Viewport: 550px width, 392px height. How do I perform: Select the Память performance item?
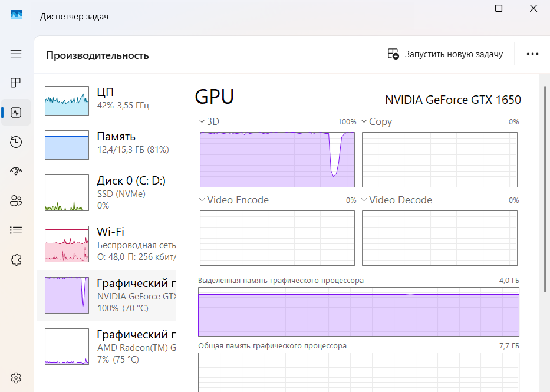[x=107, y=145]
